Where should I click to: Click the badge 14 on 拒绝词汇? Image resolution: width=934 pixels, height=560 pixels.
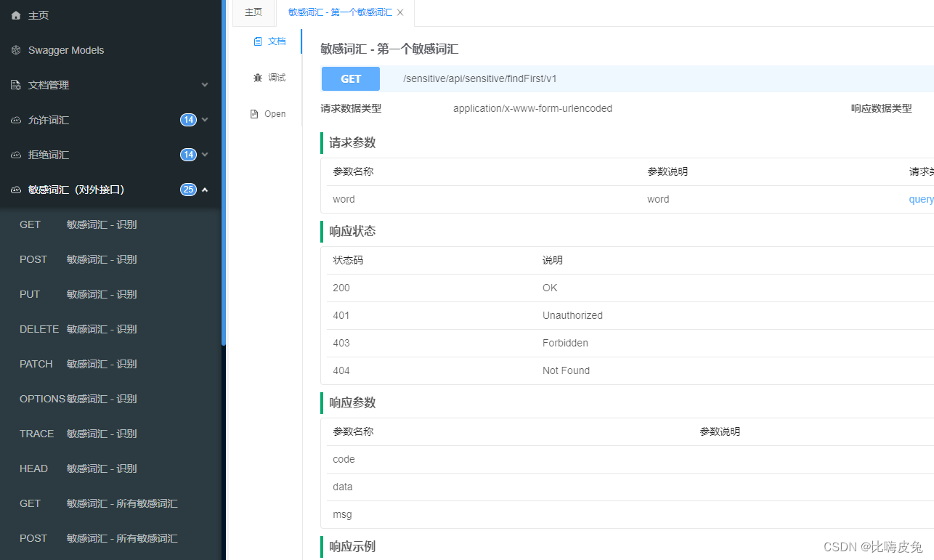click(188, 155)
